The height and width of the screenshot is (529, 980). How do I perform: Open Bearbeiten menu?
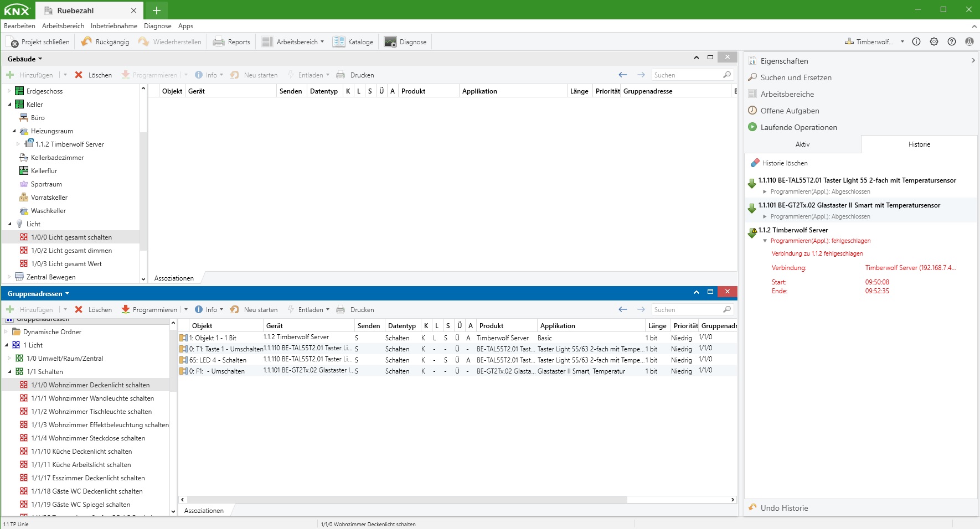[x=19, y=26]
